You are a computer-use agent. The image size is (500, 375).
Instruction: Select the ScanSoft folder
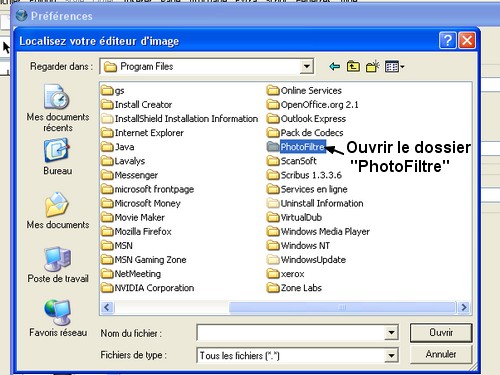pyautogui.click(x=292, y=161)
